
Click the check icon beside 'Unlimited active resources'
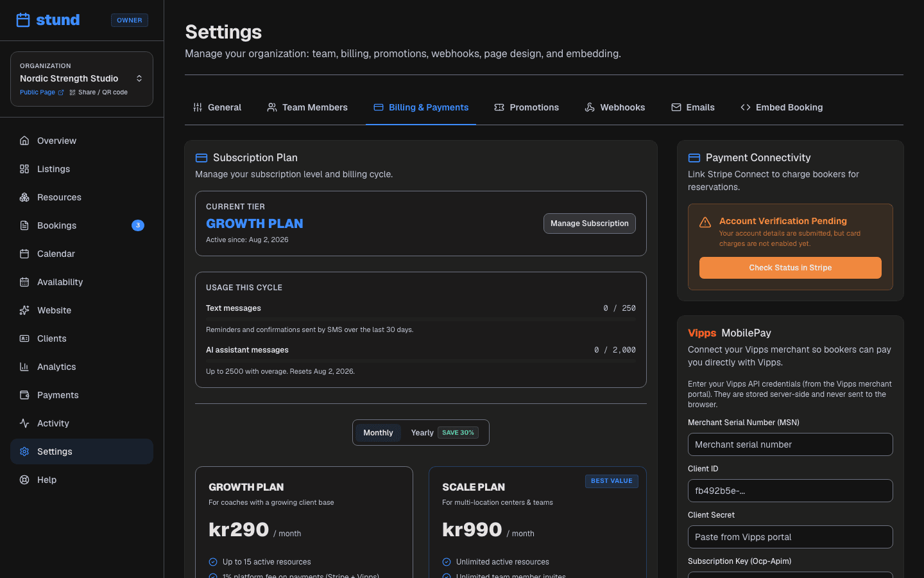coord(447,562)
